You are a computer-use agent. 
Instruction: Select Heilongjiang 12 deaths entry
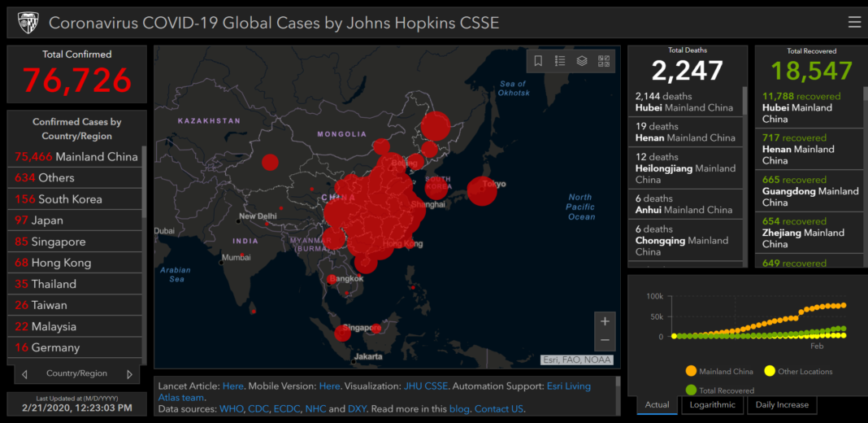[x=685, y=168]
